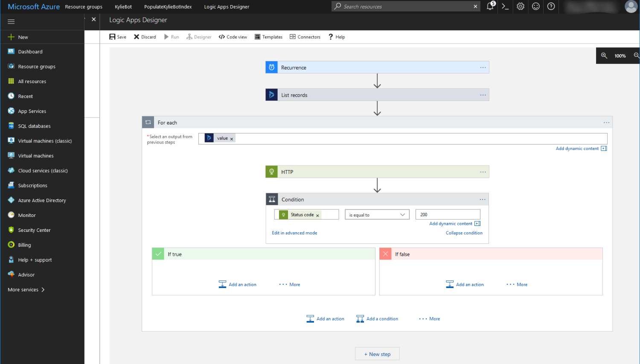Click the condition value field containing 200

[x=448, y=215]
